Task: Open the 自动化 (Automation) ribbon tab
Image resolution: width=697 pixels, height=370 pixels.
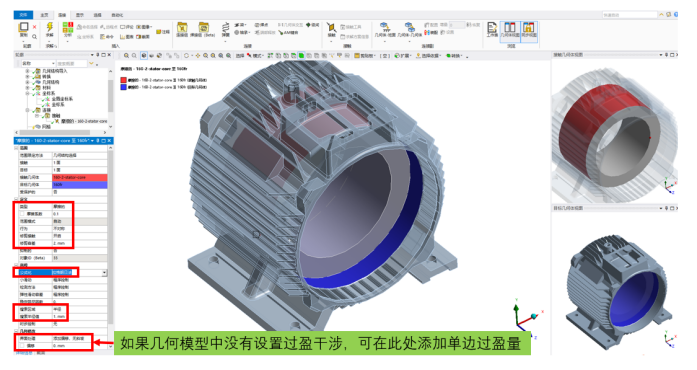Action: pyautogui.click(x=117, y=15)
